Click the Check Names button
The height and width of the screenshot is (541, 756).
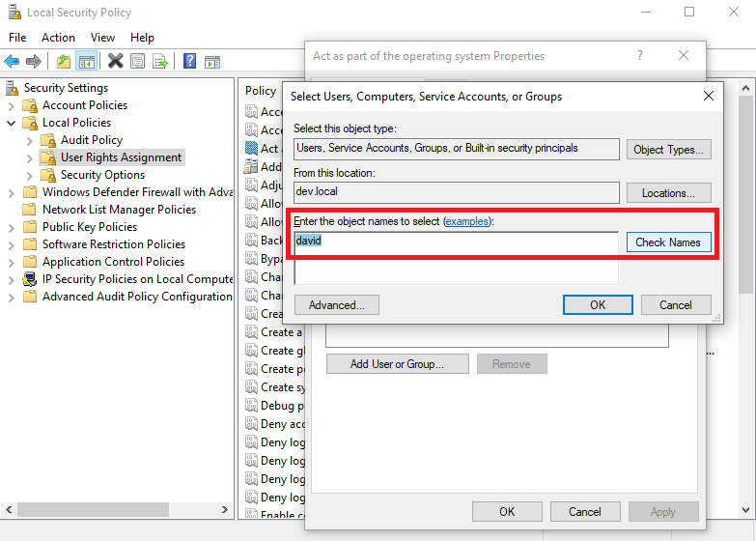(668, 242)
